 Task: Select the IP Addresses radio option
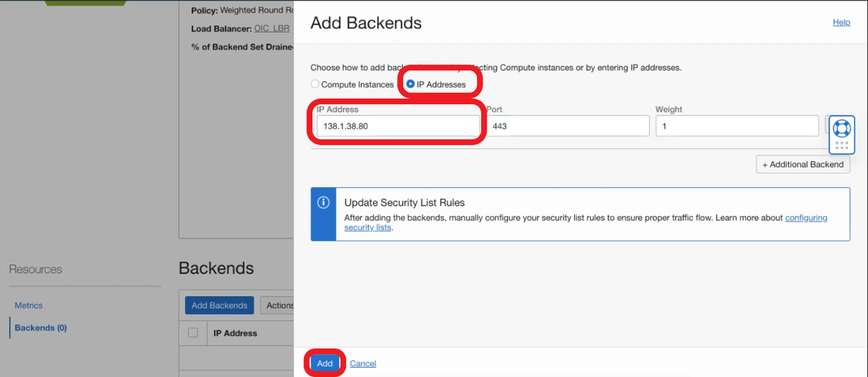point(411,85)
